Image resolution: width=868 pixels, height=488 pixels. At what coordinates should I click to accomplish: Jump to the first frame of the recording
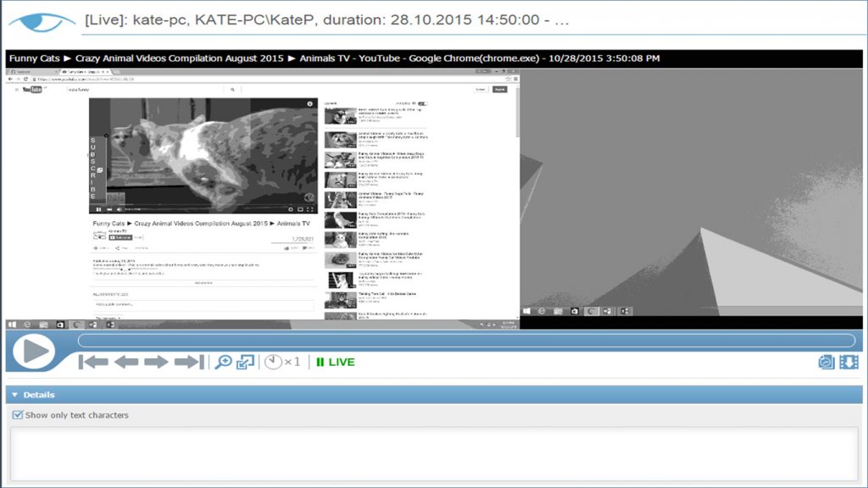pyautogui.click(x=93, y=362)
